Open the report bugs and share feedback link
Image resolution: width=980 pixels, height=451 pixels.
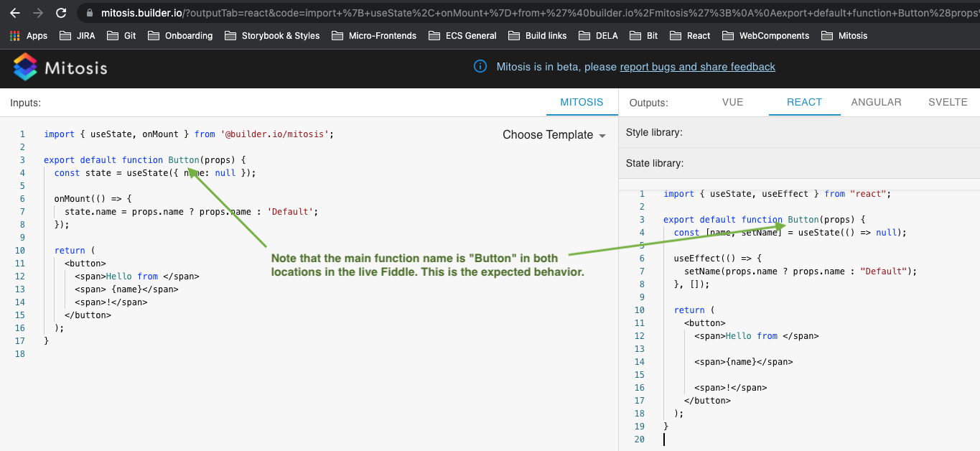[x=697, y=66]
